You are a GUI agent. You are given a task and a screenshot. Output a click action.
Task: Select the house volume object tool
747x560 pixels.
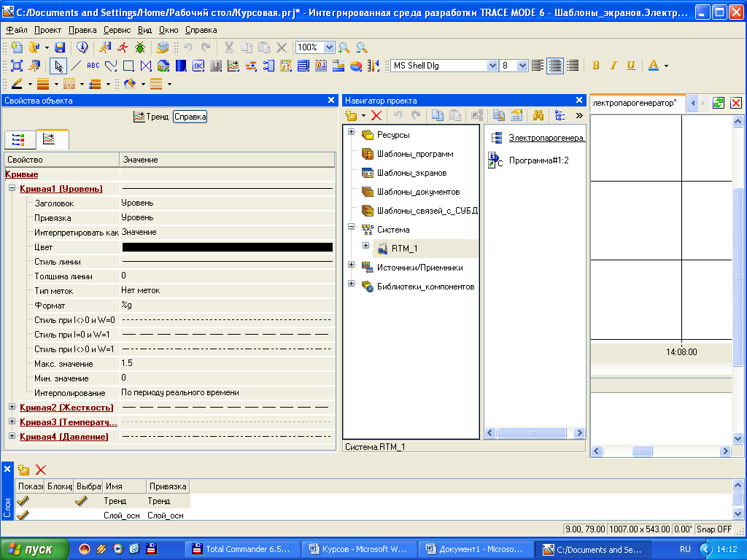coord(163,66)
